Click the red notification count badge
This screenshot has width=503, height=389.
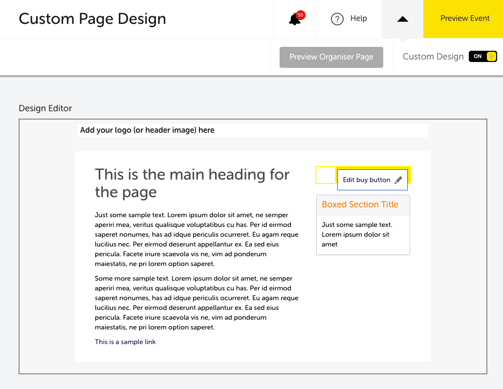[x=300, y=15]
